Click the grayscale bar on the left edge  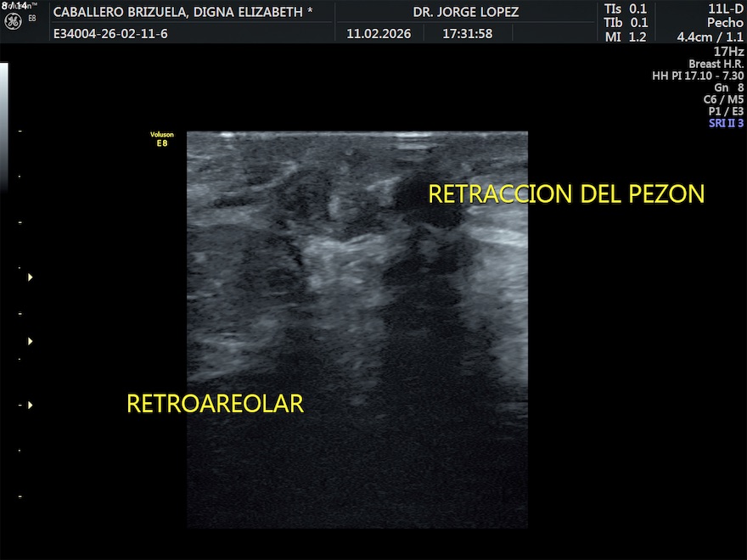point(4,126)
